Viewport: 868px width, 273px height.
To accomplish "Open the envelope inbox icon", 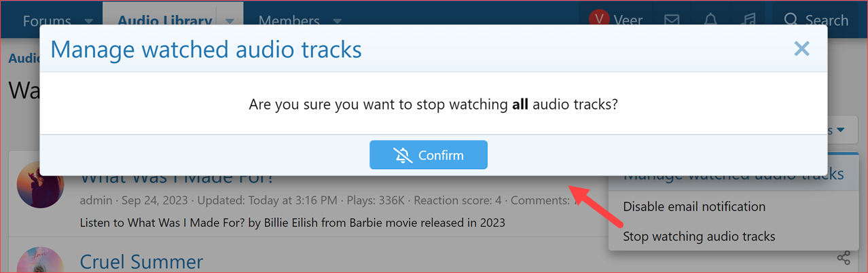I will [x=672, y=20].
